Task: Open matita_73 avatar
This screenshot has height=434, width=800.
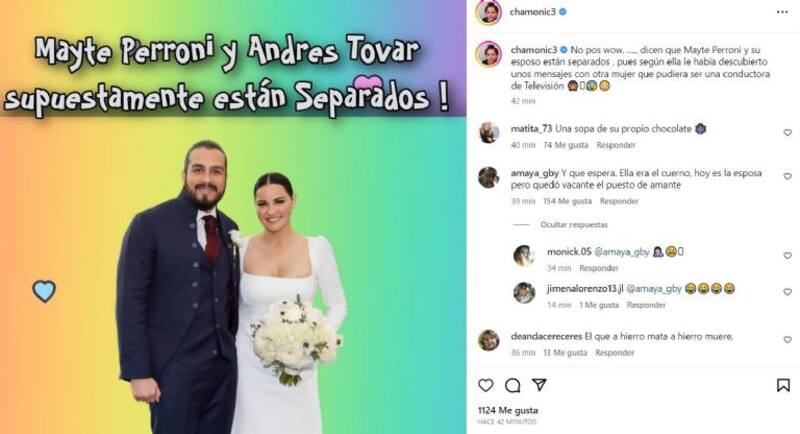Action: (489, 133)
